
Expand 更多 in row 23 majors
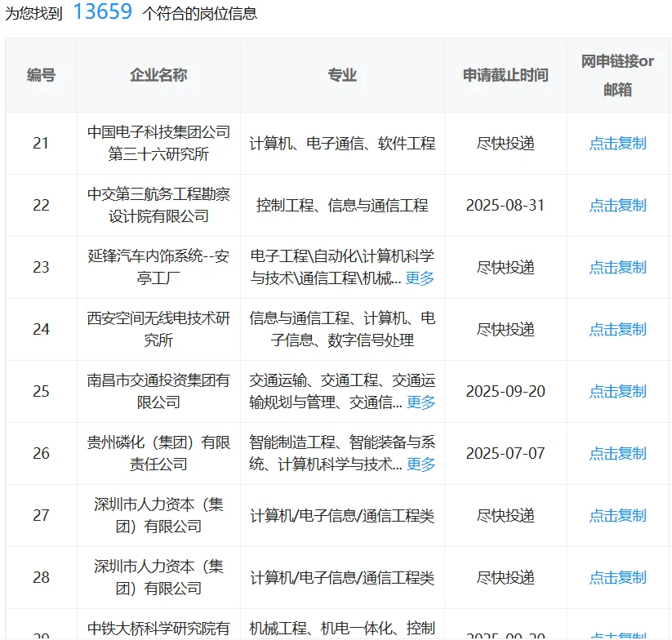coord(420,278)
